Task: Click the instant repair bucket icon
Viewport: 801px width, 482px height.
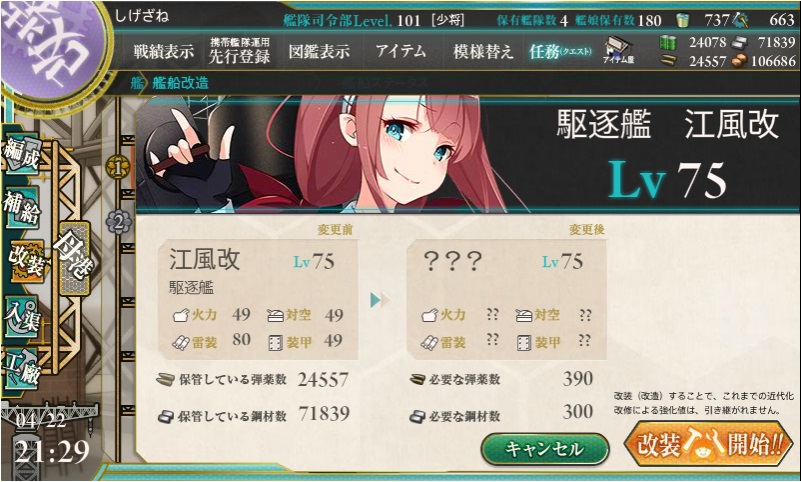Action: pyautogui.click(x=682, y=20)
